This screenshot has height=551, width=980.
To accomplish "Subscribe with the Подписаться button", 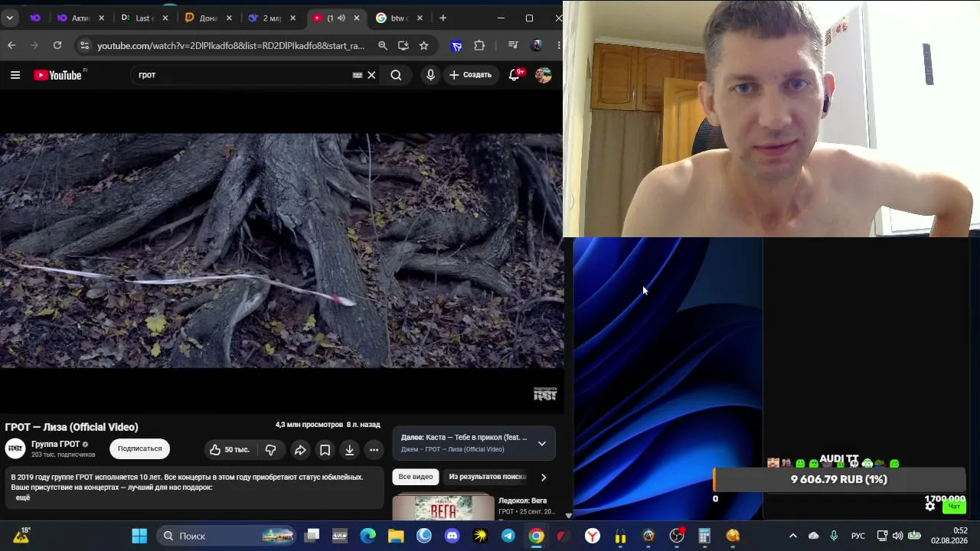I will click(139, 449).
